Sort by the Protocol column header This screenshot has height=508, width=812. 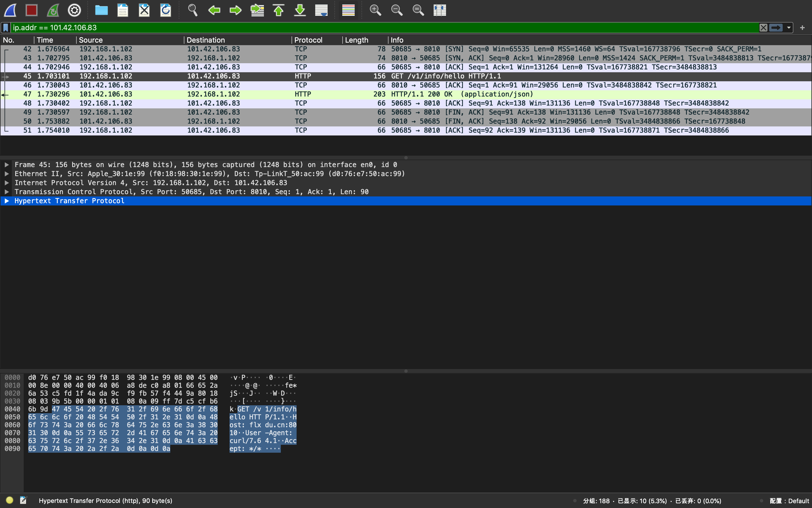point(317,40)
